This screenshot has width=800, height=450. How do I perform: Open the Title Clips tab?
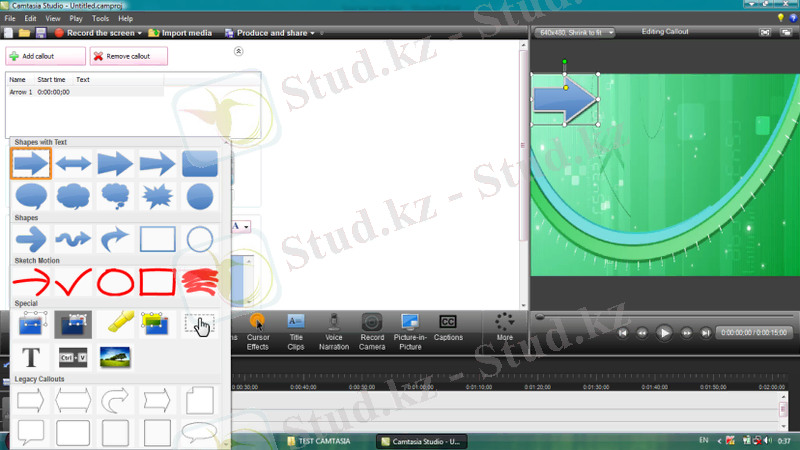(296, 332)
